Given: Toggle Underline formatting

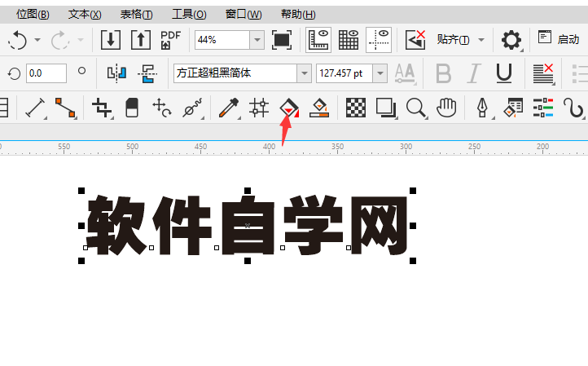Looking at the screenshot, I should 503,73.
